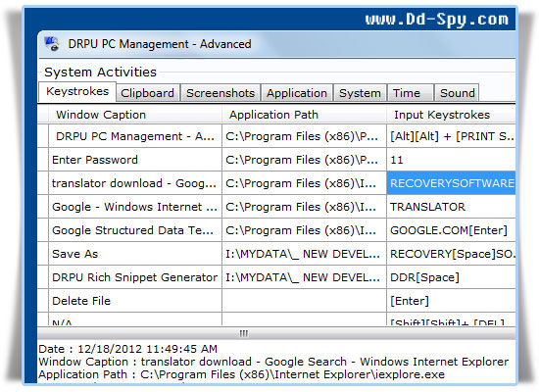
Task: Click application path cell of Enter Password row
Action: 304,160
